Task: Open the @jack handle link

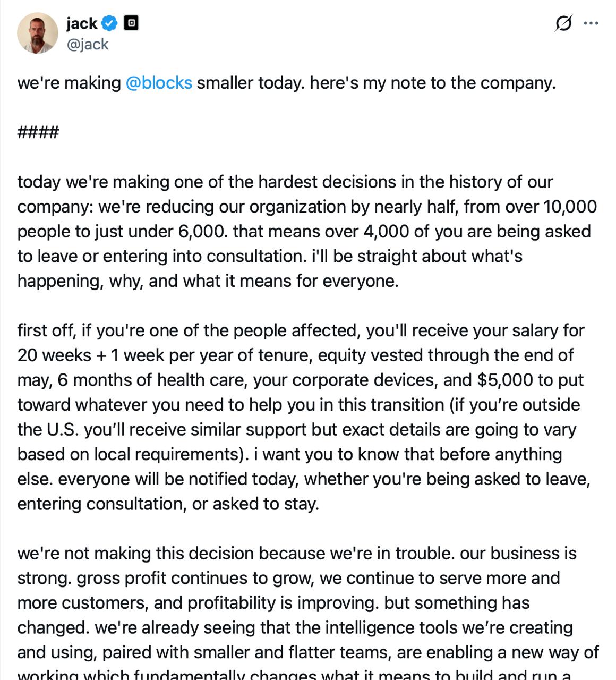Action: (x=87, y=44)
